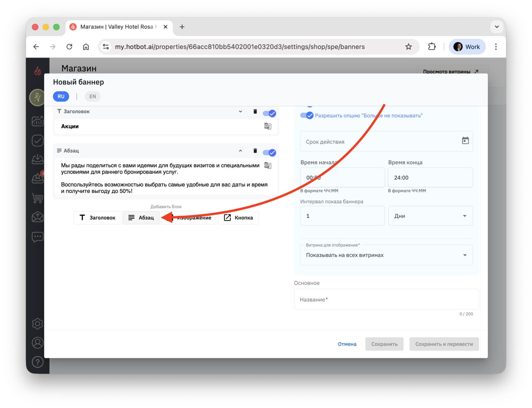Open the settings gear icon in sidebar
The width and height of the screenshot is (532, 408).
click(38, 323)
